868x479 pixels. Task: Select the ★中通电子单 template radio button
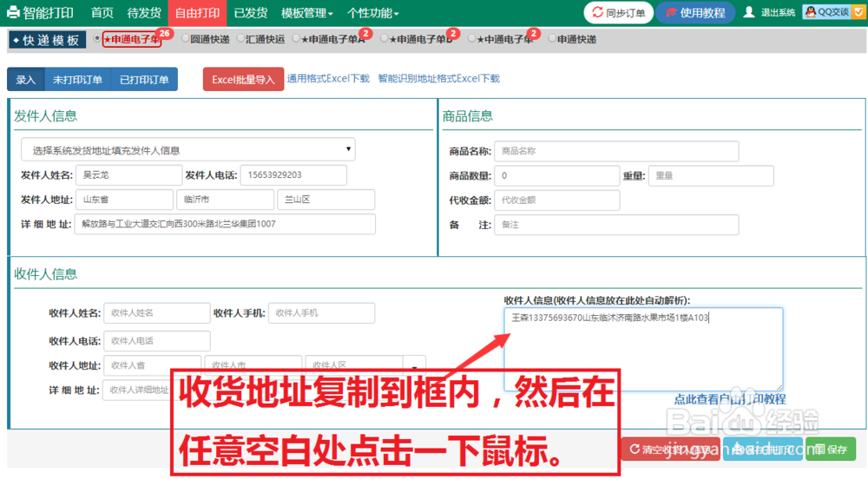pos(471,38)
